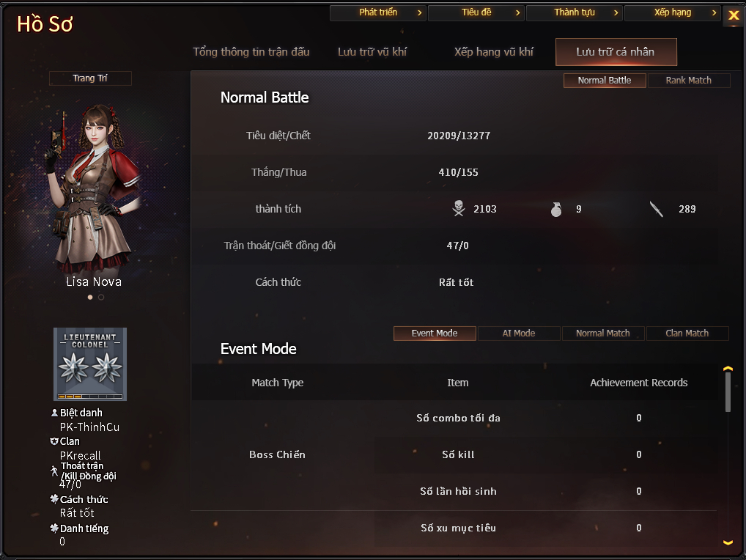
Task: Click the Trang Trí button
Action: coord(90,78)
